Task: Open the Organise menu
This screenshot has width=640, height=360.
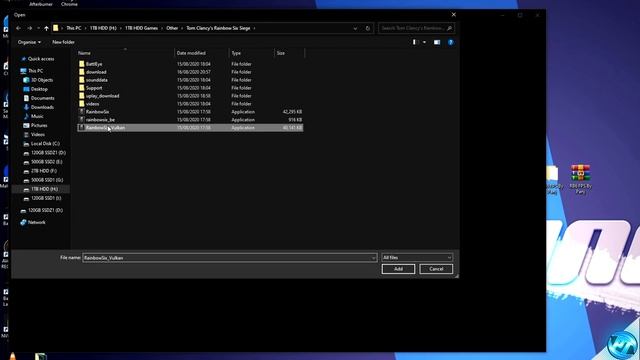Action: click(29, 42)
